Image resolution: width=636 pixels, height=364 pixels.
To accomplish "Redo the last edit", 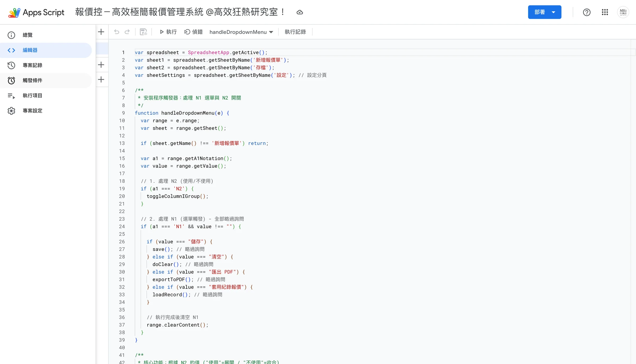I will tap(127, 32).
